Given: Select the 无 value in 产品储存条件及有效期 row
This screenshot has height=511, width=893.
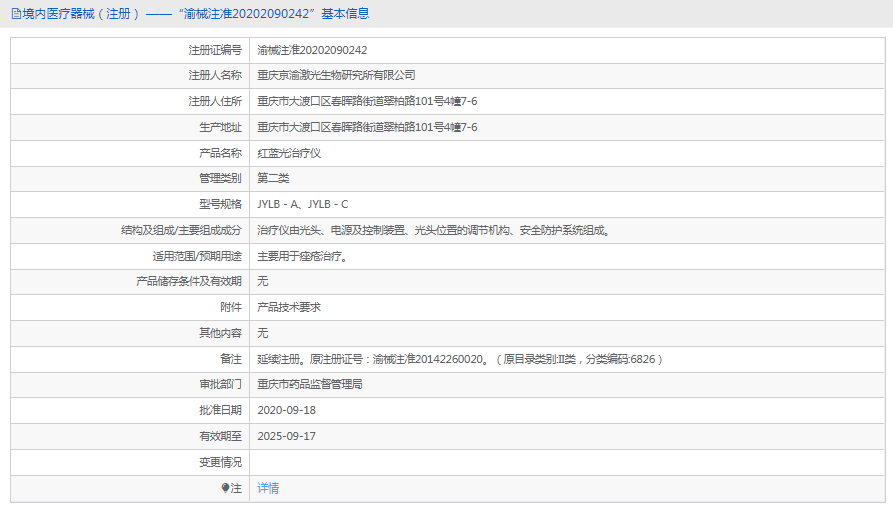Looking at the screenshot, I should click(x=263, y=281).
